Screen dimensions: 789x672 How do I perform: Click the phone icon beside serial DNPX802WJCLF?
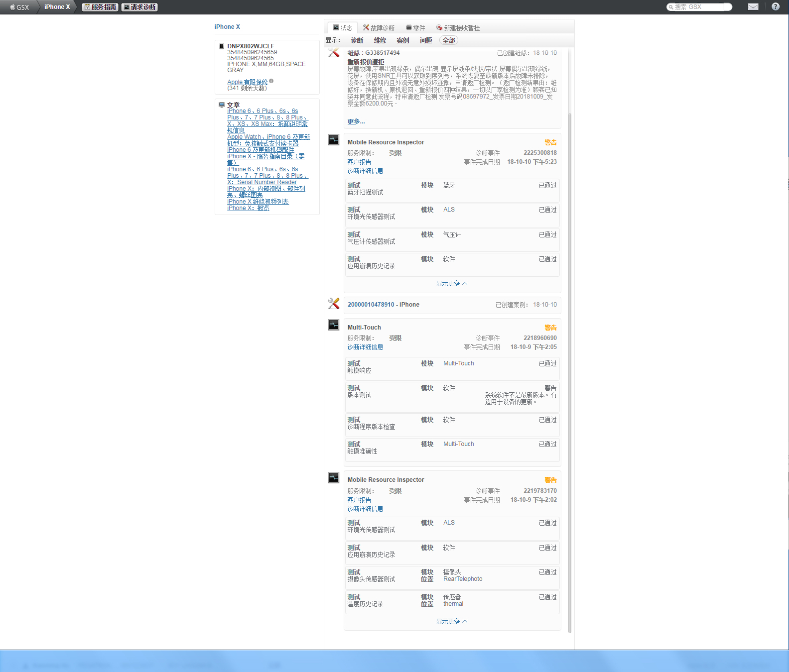[x=222, y=46]
